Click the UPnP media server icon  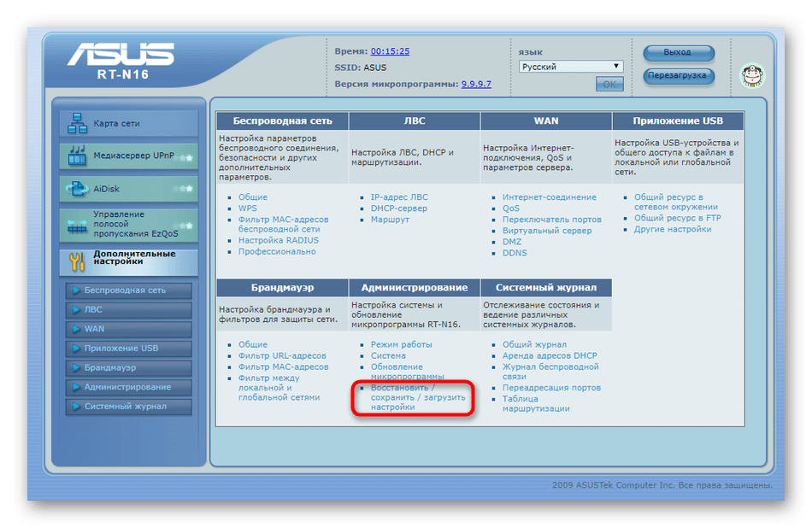click(x=77, y=155)
